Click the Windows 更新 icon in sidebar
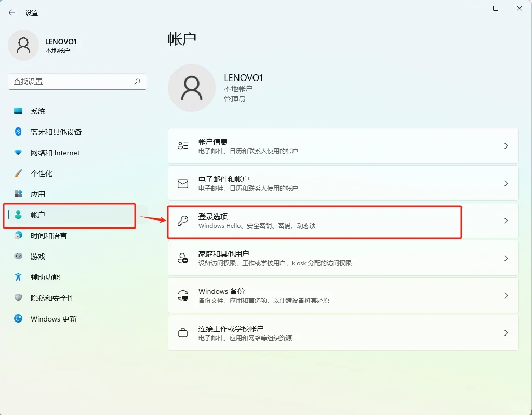532x415 pixels. (x=17, y=319)
